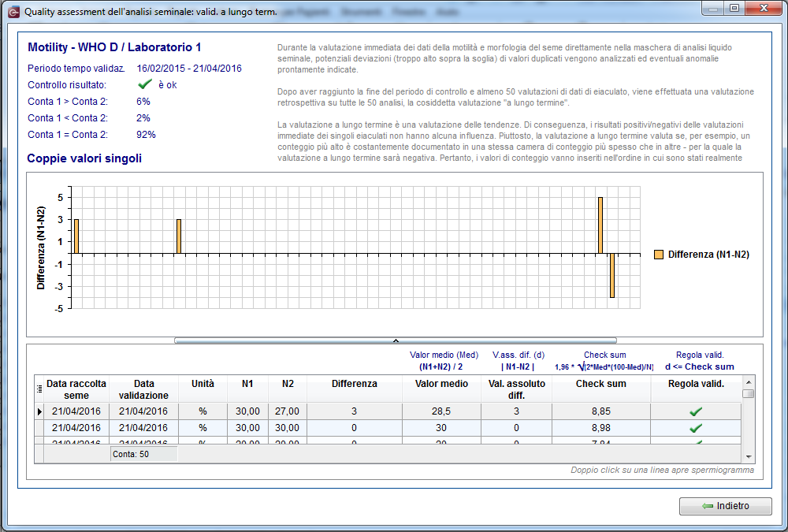Screen dimensions: 788x532
Task: Select N2 cell value 27,00
Action: 288,411
